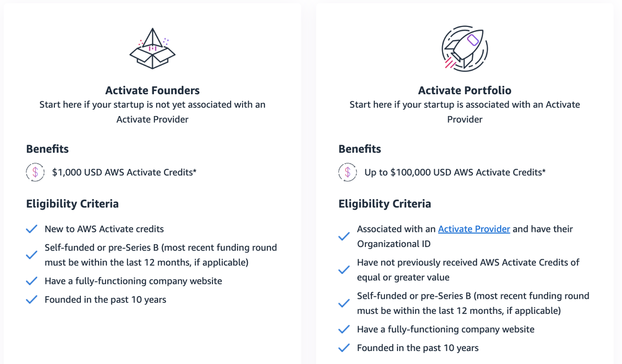Click checkmark beside Founders' Founded in past 10 years
The width and height of the screenshot is (622, 364).
(x=32, y=299)
